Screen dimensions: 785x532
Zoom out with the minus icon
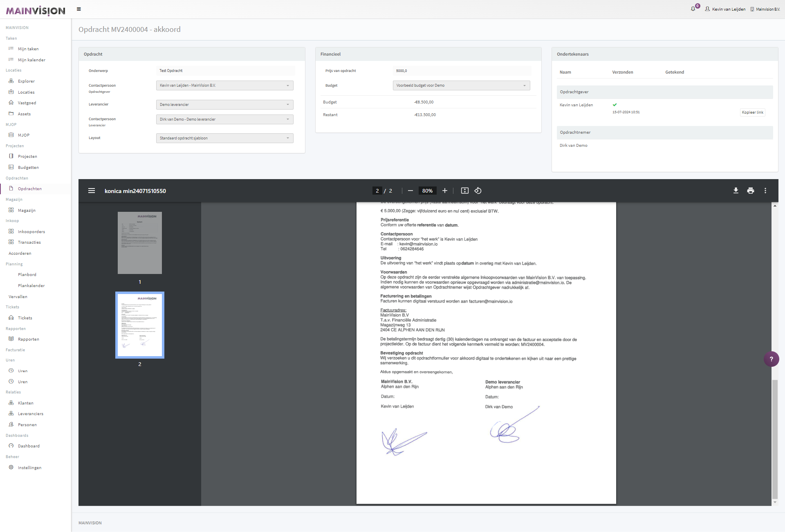coord(410,191)
